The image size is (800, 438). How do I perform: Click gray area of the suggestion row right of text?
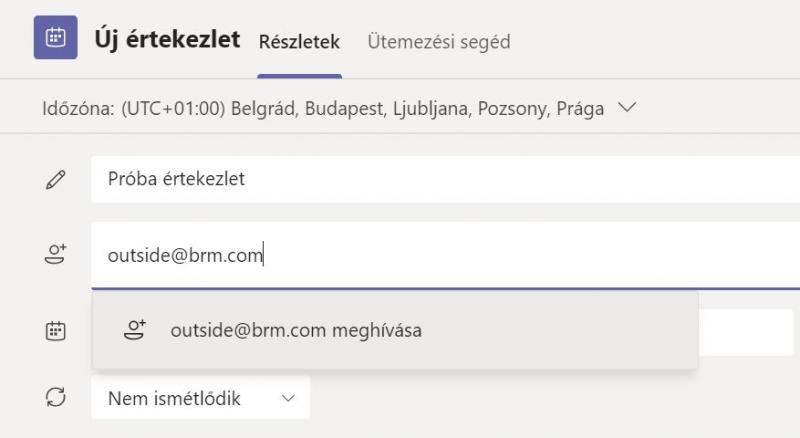coord(559,330)
